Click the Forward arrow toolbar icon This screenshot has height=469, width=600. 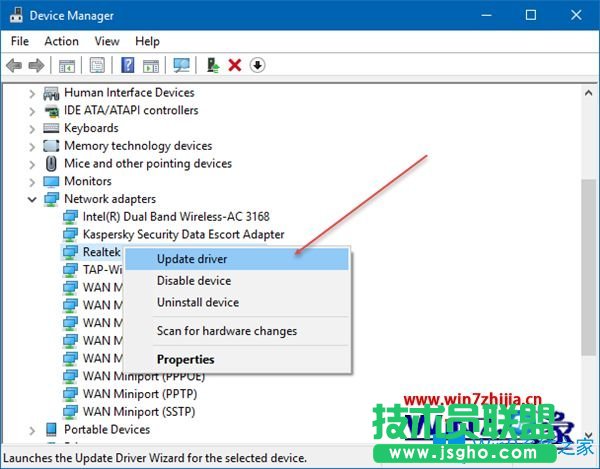tap(36, 65)
